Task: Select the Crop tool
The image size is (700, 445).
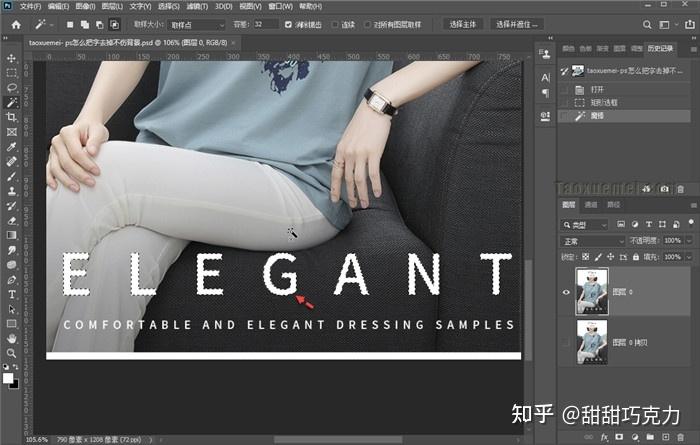Action: click(x=12, y=117)
